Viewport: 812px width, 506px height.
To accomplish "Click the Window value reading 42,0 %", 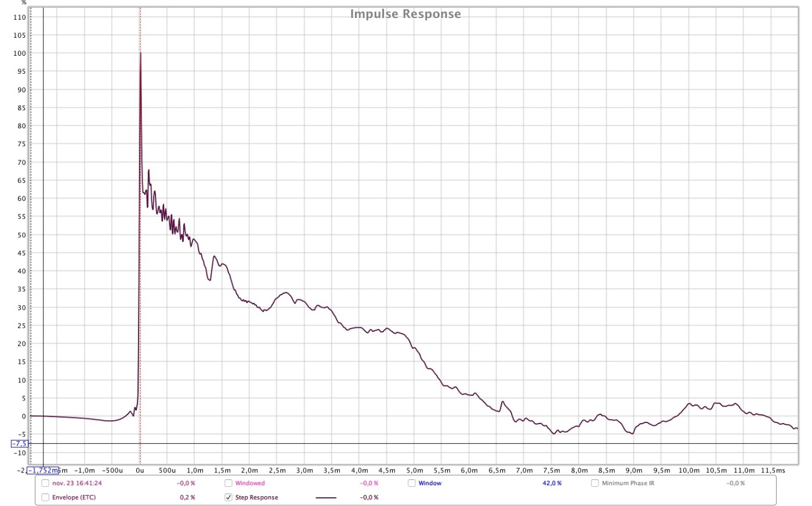I will coord(552,483).
